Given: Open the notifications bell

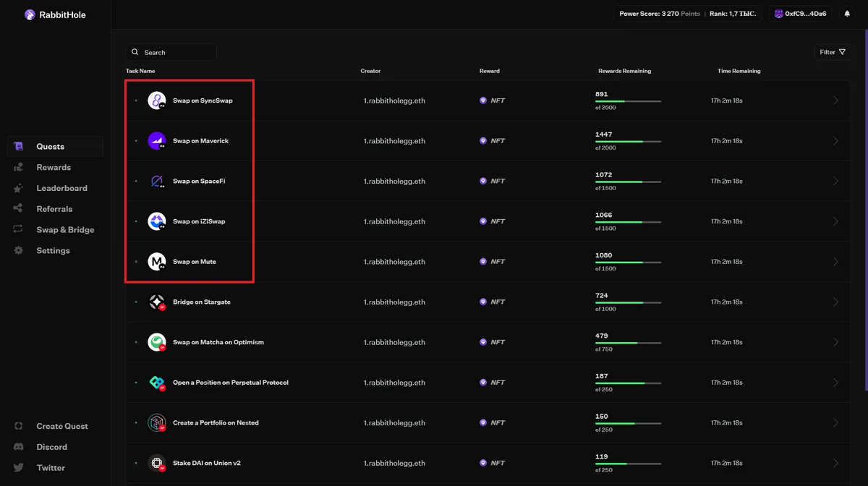Looking at the screenshot, I should [x=847, y=14].
